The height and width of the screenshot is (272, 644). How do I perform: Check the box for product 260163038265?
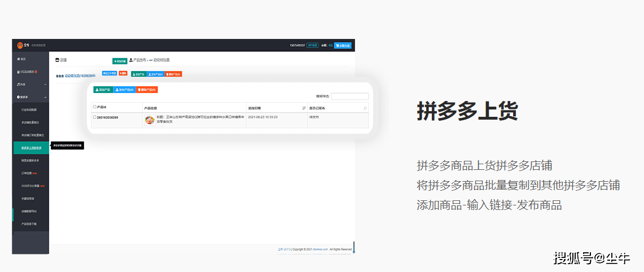point(95,117)
